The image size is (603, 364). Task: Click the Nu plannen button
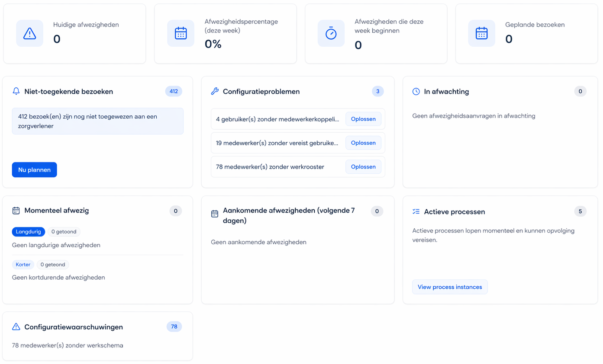[x=34, y=169]
